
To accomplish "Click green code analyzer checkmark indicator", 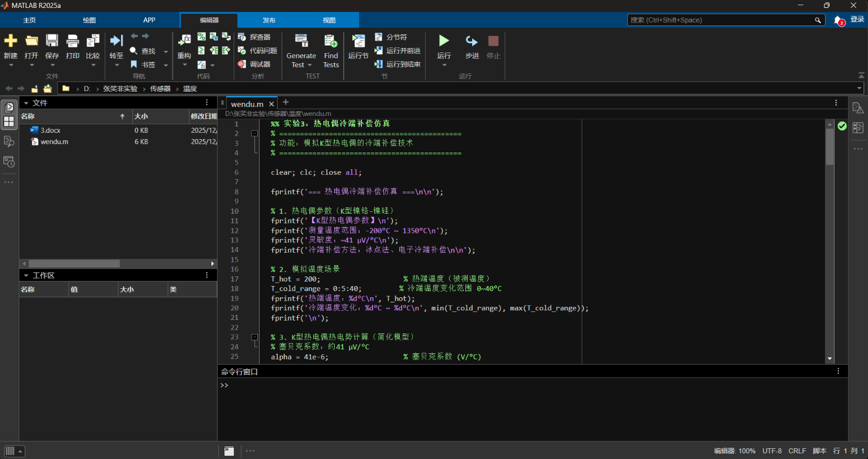I will [842, 126].
